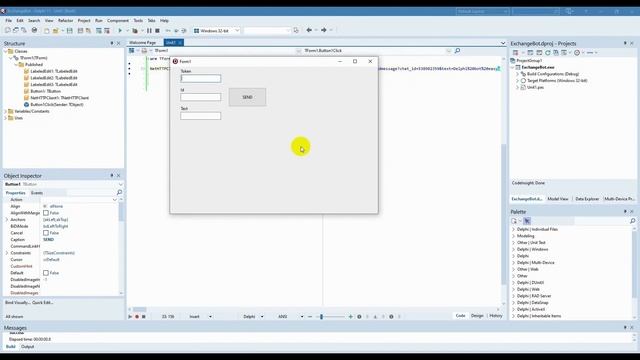Toggle the Cancel property False checkbox
The width and height of the screenshot is (640, 360).
46,233
